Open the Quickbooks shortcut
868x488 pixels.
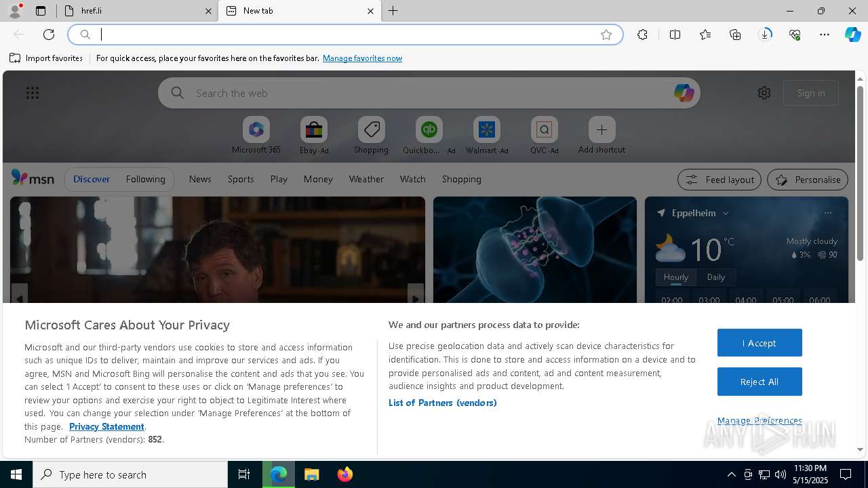pyautogui.click(x=429, y=135)
